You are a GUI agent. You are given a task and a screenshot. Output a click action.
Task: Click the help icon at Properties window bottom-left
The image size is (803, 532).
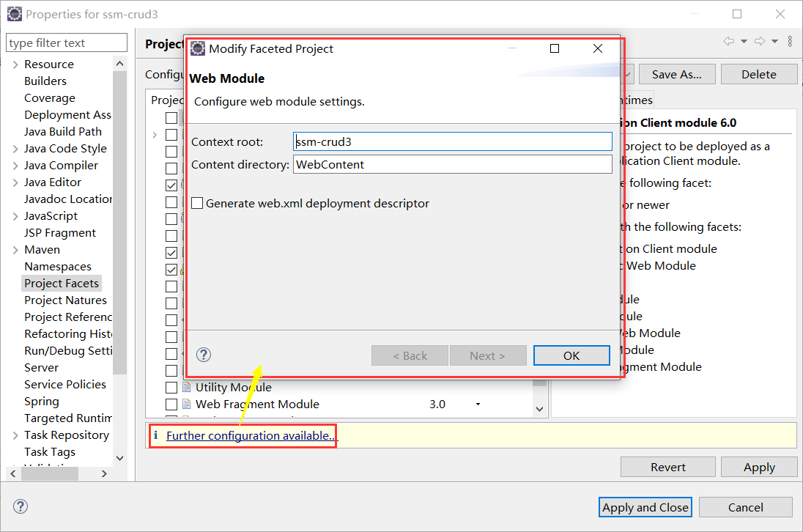pyautogui.click(x=20, y=506)
